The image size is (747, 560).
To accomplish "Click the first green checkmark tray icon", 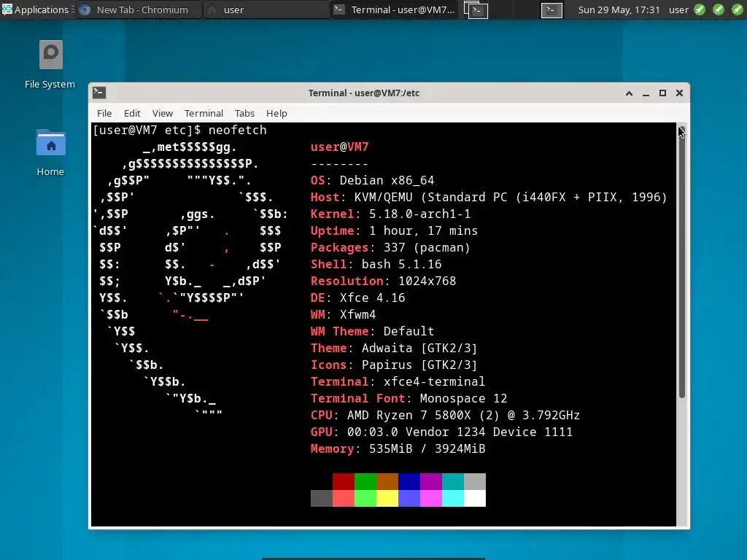I will coord(700,9).
